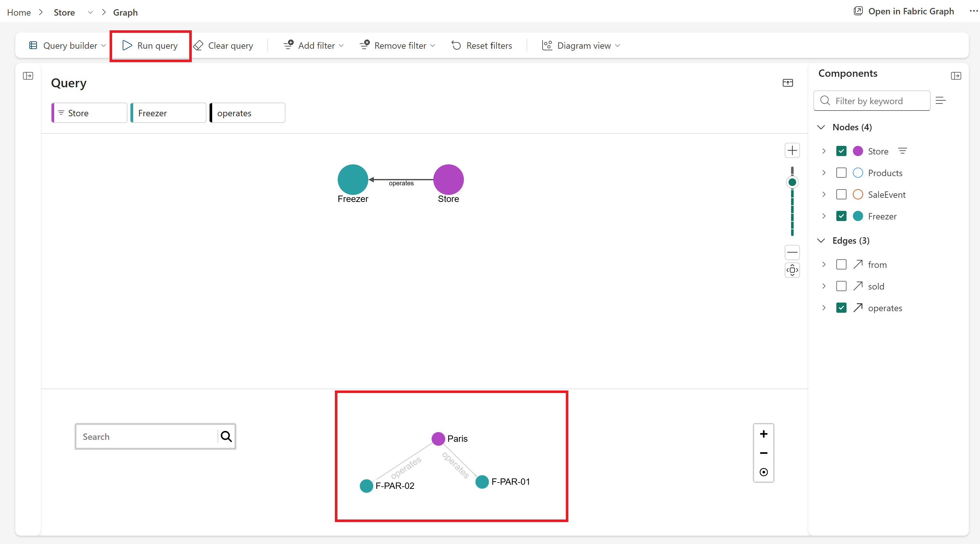Viewport: 980px width, 544px height.
Task: Open the Query builder dropdown
Action: pos(104,46)
